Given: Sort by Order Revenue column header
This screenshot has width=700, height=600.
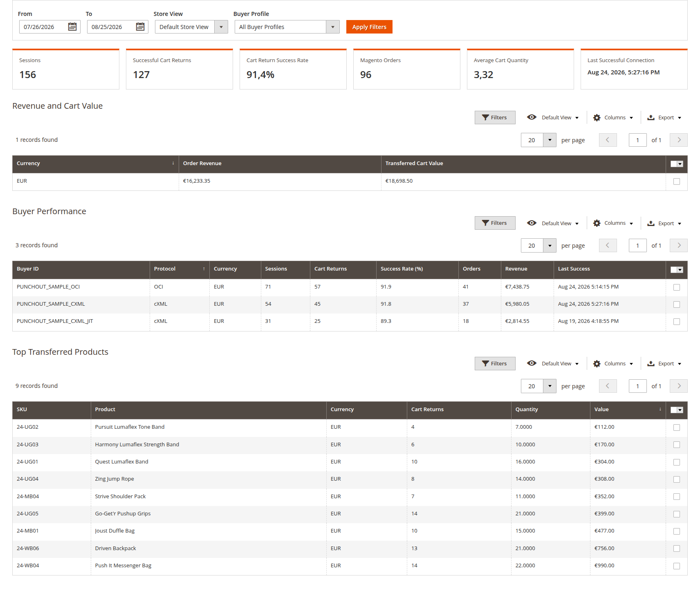Looking at the screenshot, I should [280, 163].
